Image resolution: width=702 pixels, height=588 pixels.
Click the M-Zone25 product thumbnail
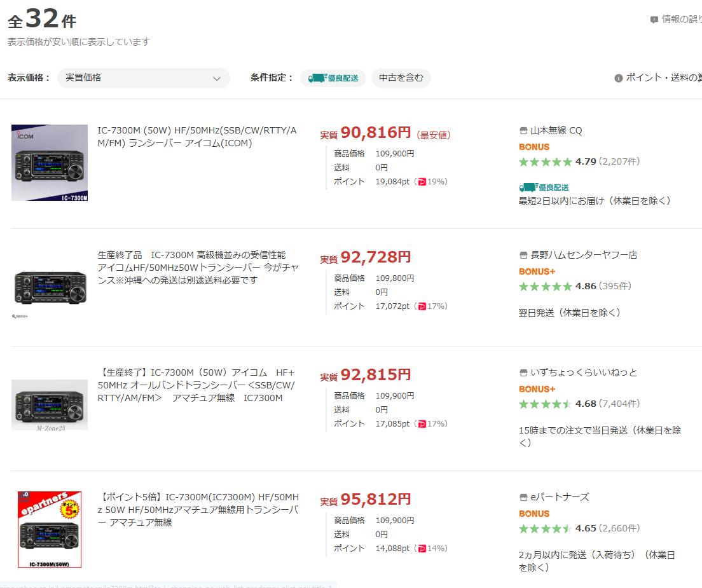[50, 405]
